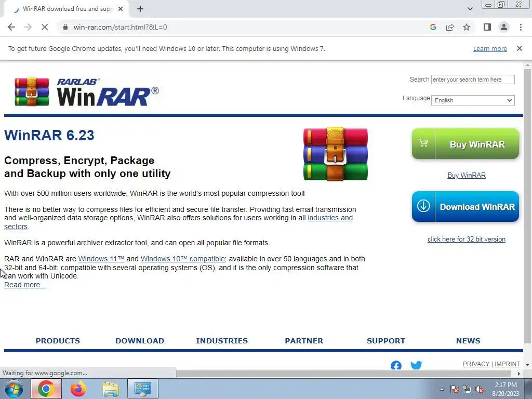532x399 pixels.
Task: Bookmark this page with the star icon
Action: (467, 27)
